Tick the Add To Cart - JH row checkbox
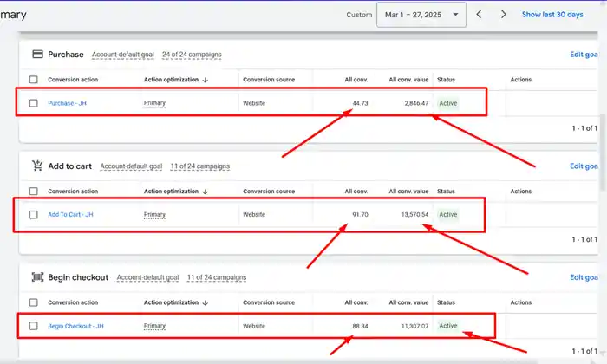This screenshot has height=364, width=607. (34, 215)
